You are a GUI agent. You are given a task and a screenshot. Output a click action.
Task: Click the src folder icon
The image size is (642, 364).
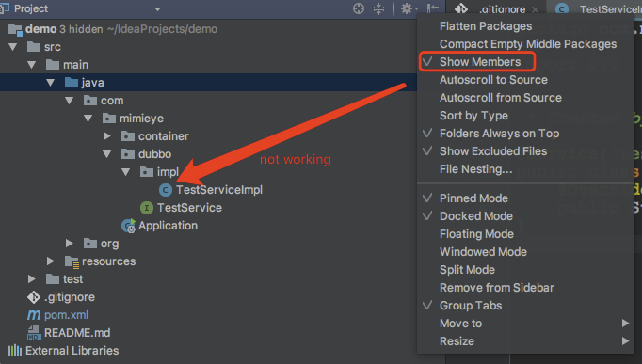(34, 47)
